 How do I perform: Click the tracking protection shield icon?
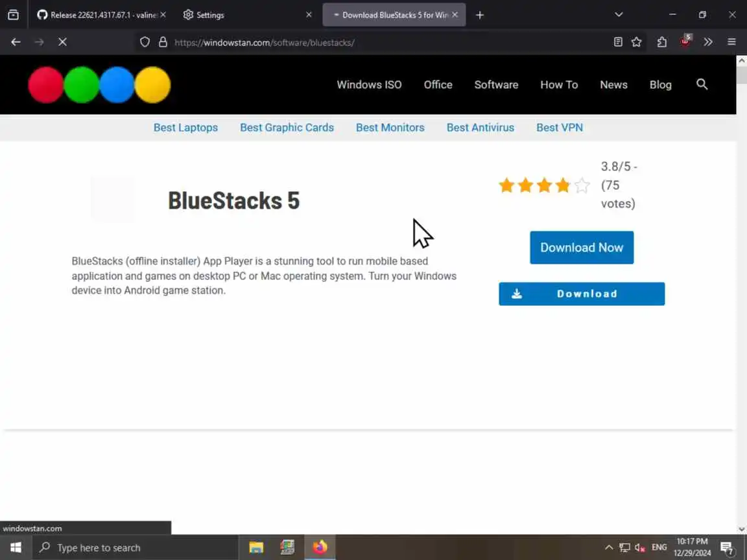(145, 42)
